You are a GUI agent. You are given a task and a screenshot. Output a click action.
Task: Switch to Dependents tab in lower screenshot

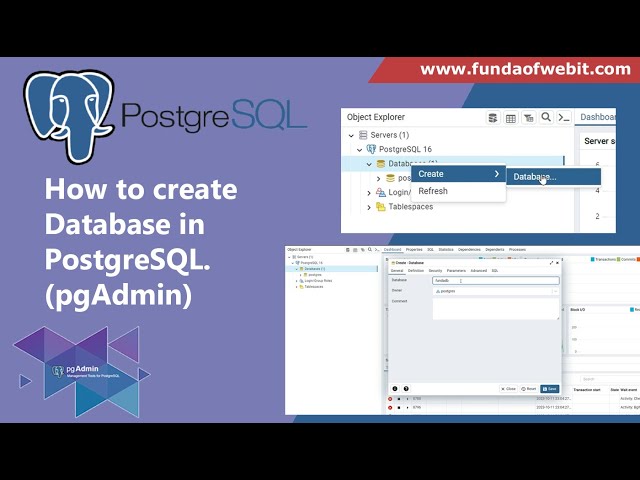tap(495, 249)
